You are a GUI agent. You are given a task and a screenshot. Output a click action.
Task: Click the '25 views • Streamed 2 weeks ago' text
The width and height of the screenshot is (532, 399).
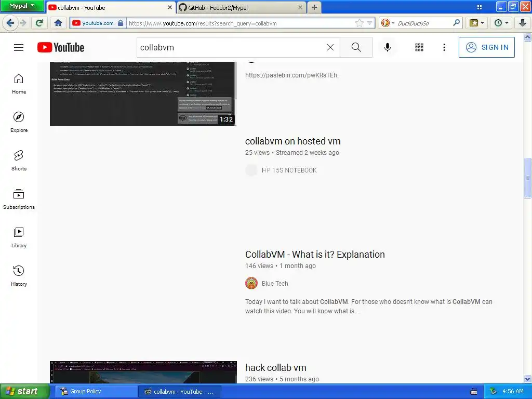(x=292, y=153)
